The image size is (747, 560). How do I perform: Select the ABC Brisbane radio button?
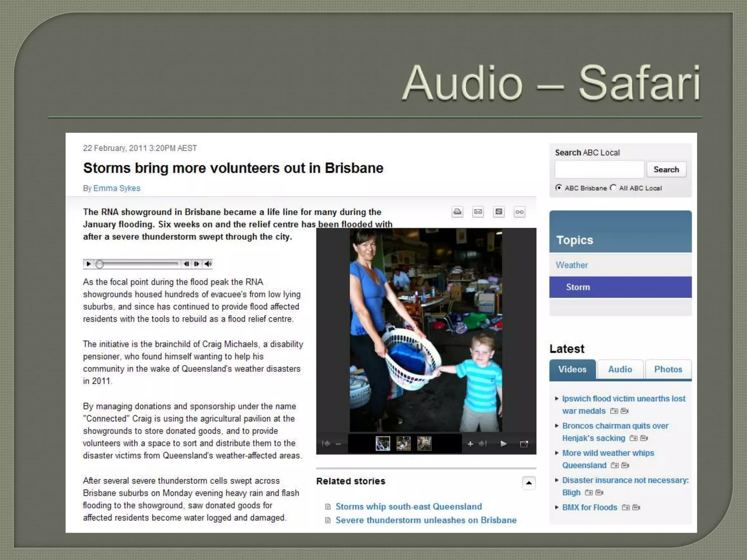tap(558, 188)
